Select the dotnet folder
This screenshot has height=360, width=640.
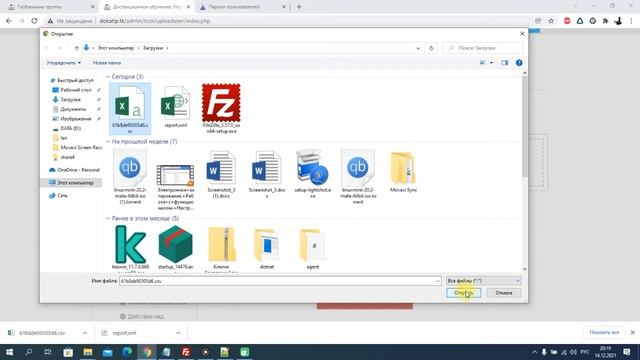[267, 248]
